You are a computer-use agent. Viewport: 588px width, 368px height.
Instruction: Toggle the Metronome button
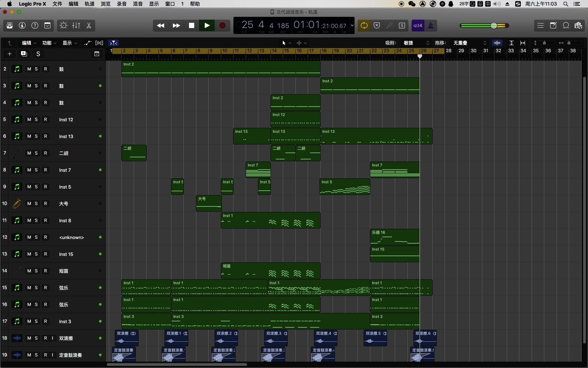click(x=431, y=26)
